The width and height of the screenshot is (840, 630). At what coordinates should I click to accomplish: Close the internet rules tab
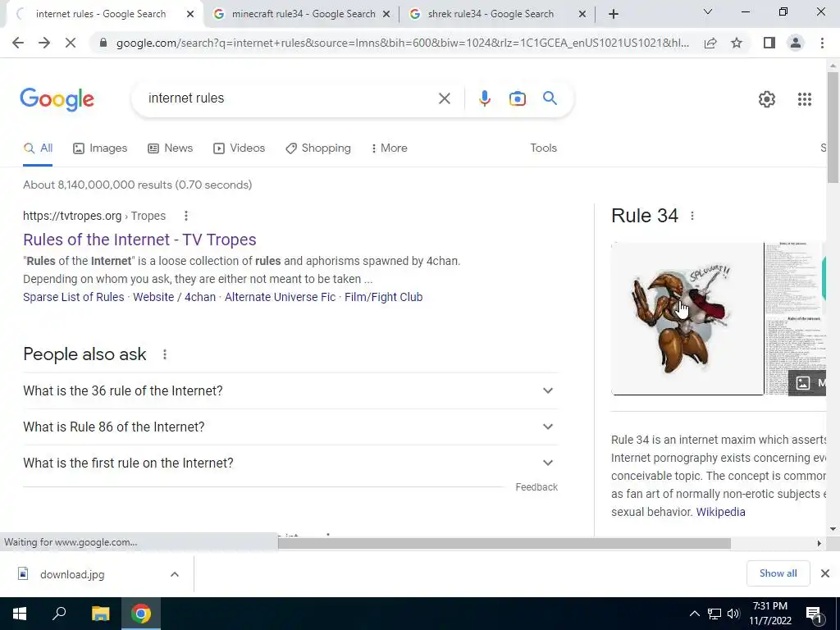coord(190,15)
